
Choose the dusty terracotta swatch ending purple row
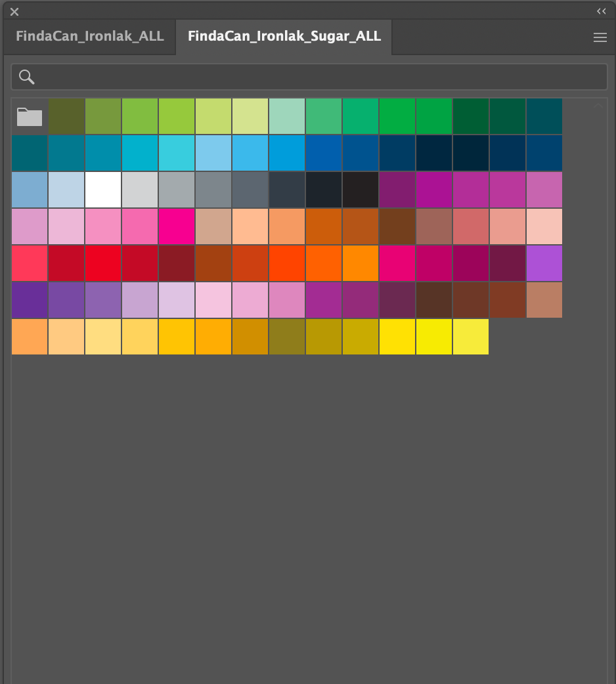pyautogui.click(x=544, y=301)
